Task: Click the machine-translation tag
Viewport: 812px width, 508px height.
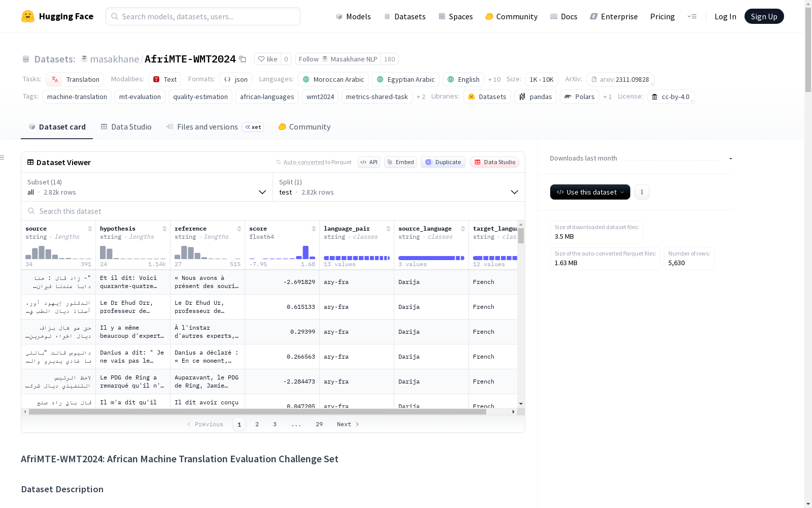Action: (x=77, y=97)
